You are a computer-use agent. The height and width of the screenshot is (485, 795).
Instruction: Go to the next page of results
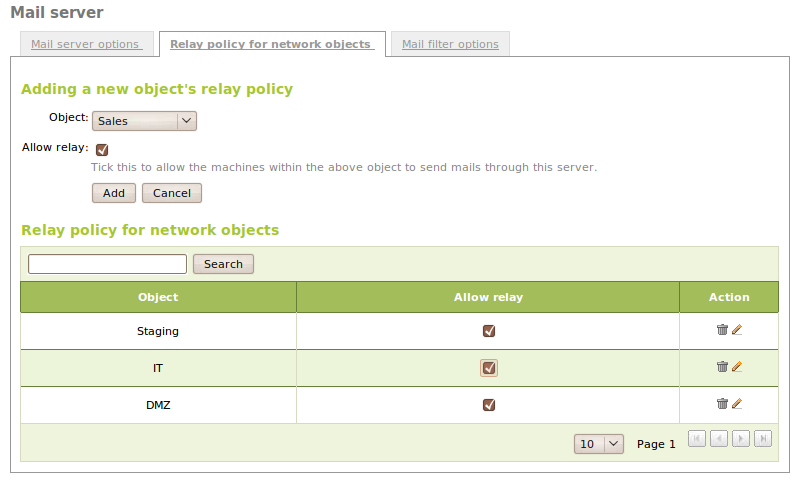[x=741, y=438]
